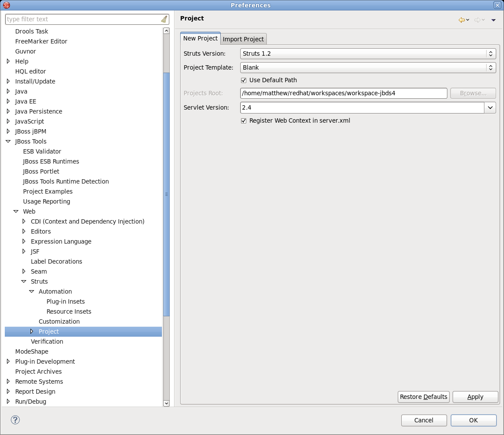Select ModeShape tree item
Viewport: 504px width, 435px height.
[x=31, y=351]
